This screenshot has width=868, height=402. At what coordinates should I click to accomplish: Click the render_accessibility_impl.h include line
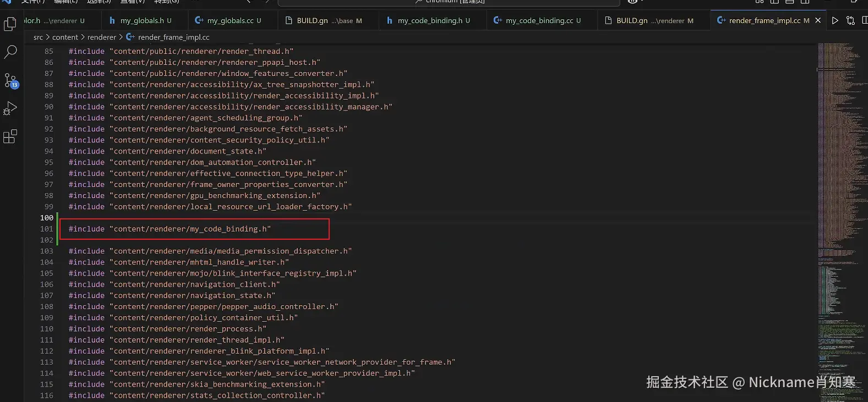(x=223, y=96)
